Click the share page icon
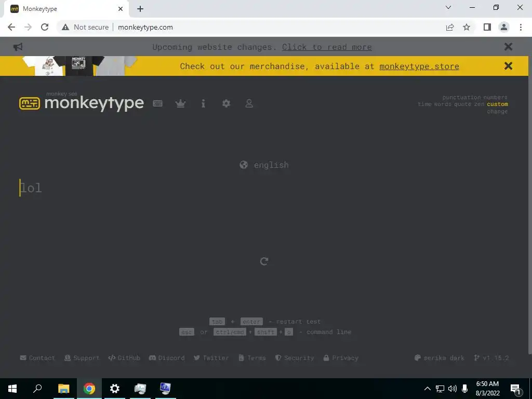 point(450,27)
